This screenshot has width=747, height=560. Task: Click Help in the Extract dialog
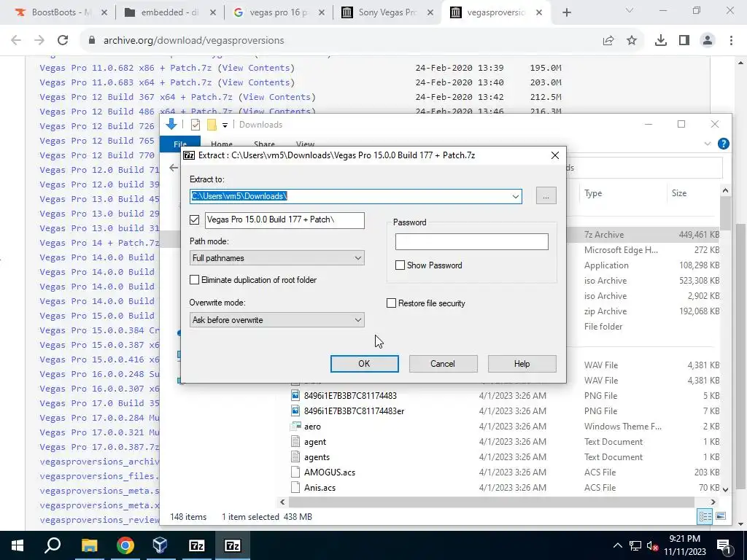[522, 364]
